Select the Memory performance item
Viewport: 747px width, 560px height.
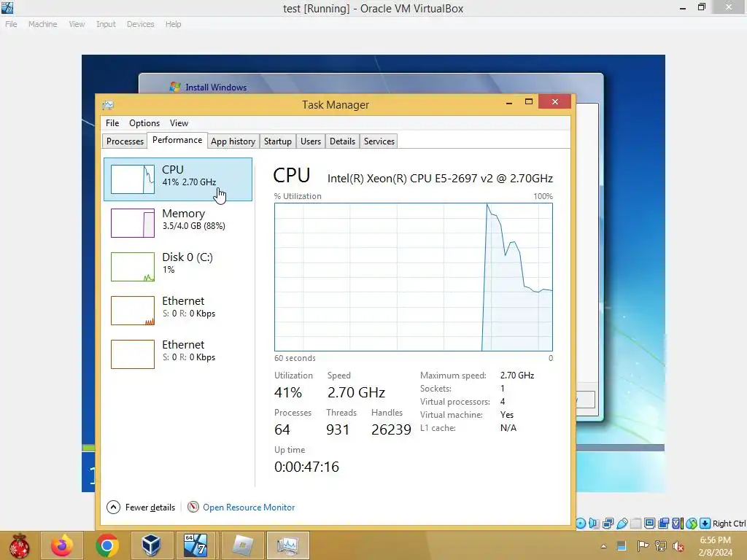(178, 223)
